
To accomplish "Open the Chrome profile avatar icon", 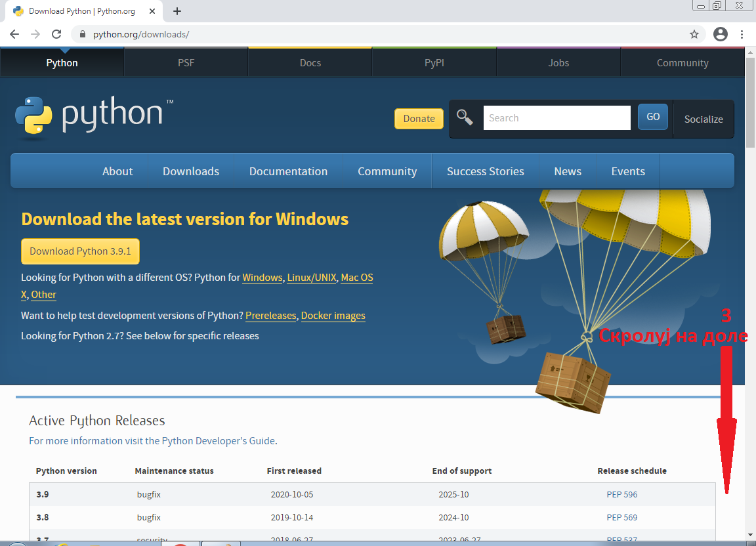I will [720, 34].
